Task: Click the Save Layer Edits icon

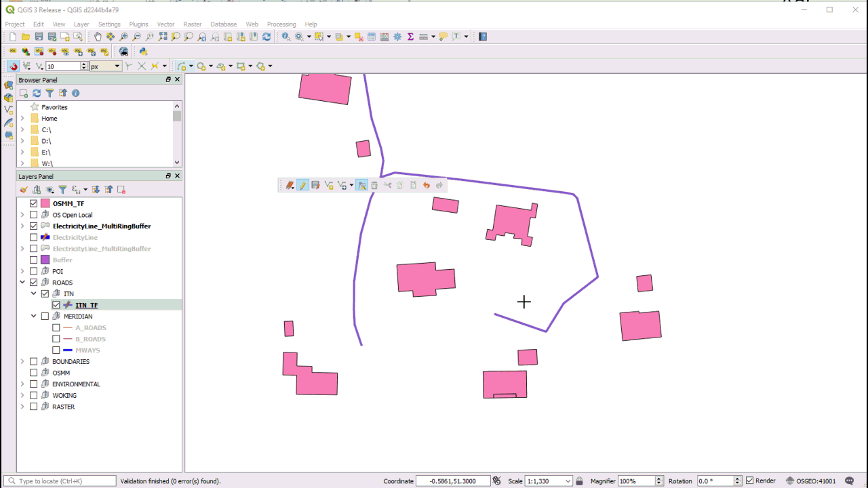Action: point(315,185)
